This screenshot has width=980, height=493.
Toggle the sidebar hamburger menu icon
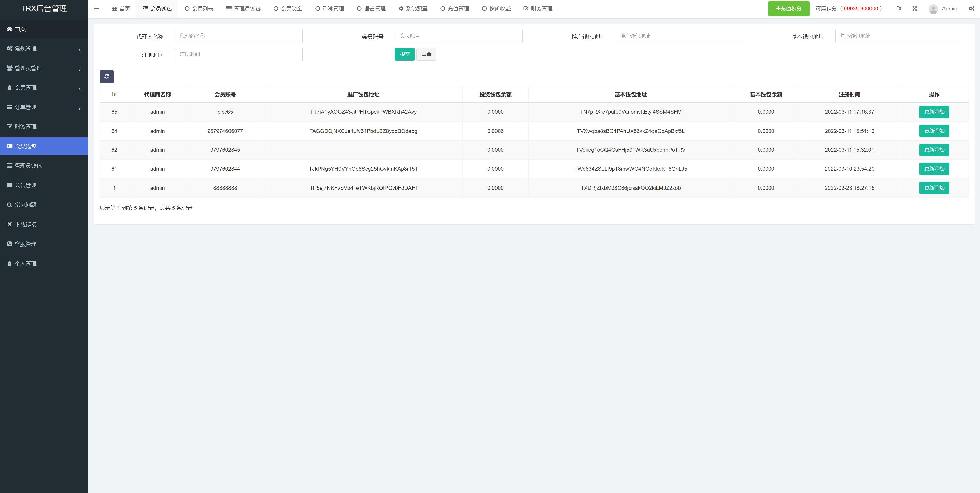(97, 8)
